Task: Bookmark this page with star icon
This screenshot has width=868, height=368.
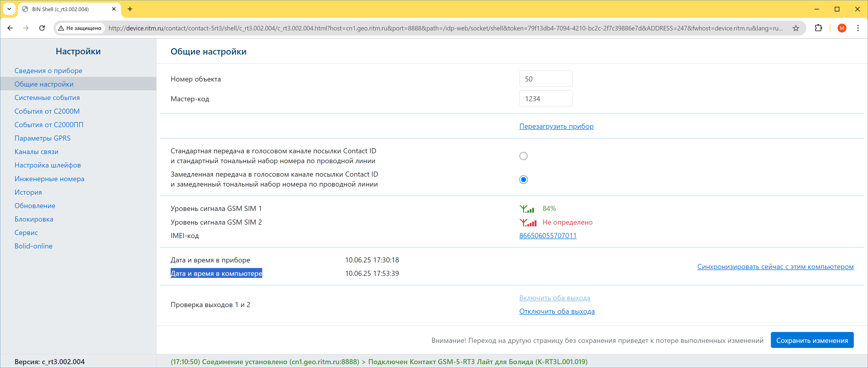Action: (x=796, y=28)
